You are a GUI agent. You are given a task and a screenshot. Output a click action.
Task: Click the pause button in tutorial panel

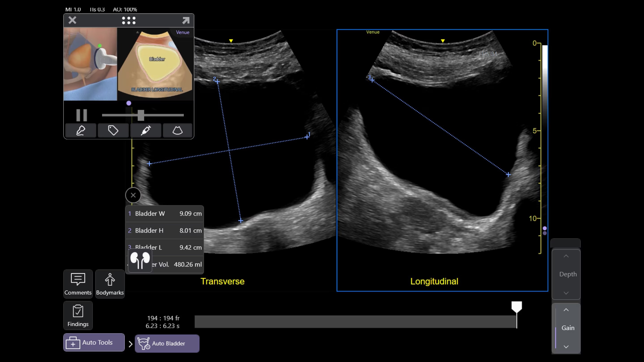click(x=81, y=115)
